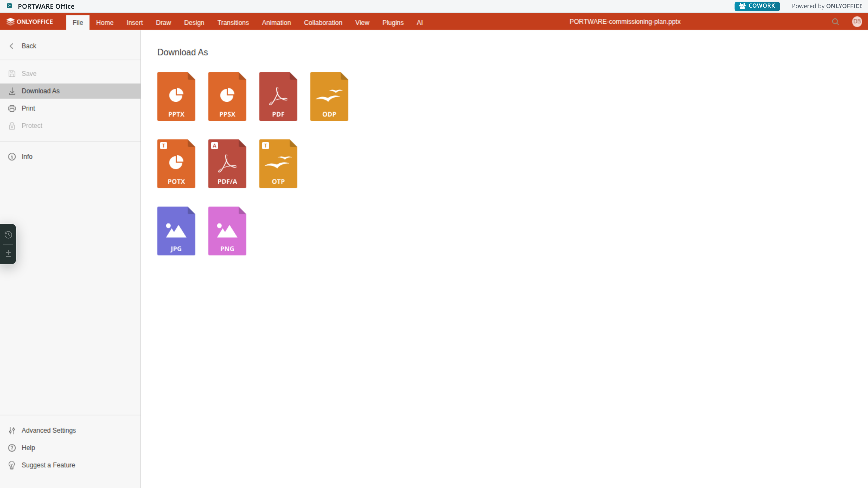
Task: Open Advanced Settings
Action: coord(70,431)
